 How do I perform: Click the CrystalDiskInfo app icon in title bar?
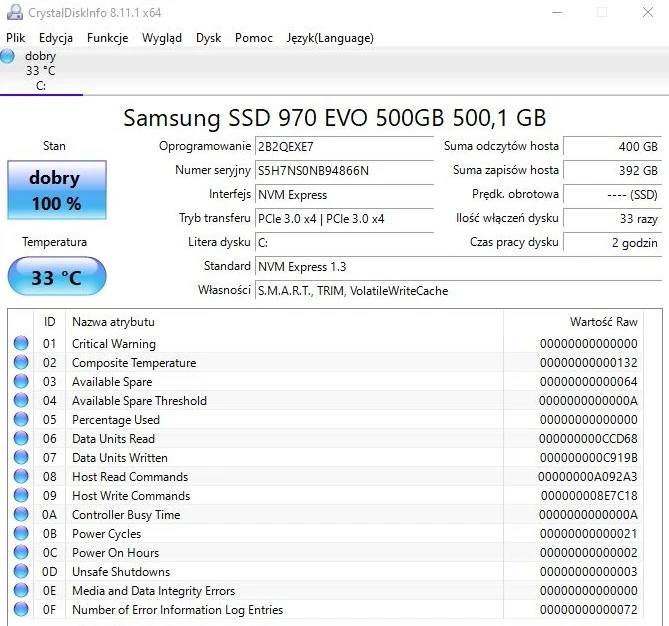click(11, 12)
